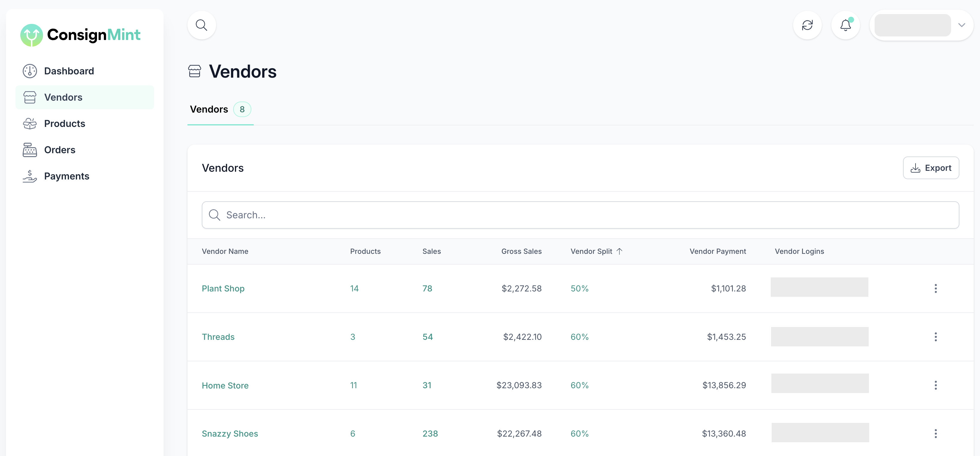Open the notifications bell
The image size is (980, 456).
(845, 25)
